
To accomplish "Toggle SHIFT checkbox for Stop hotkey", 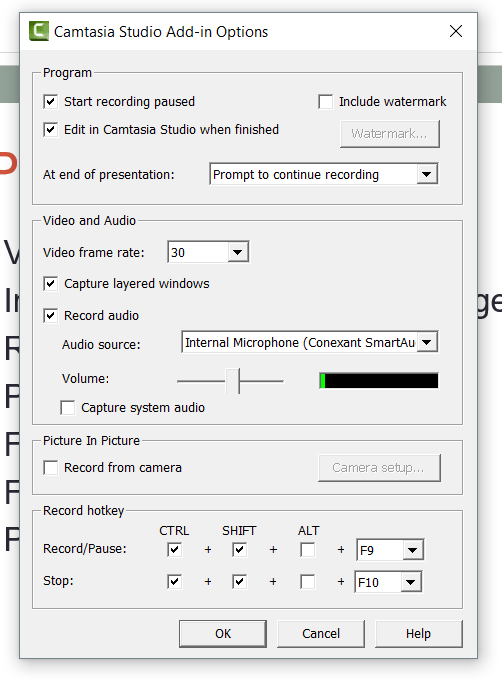I will (239, 581).
